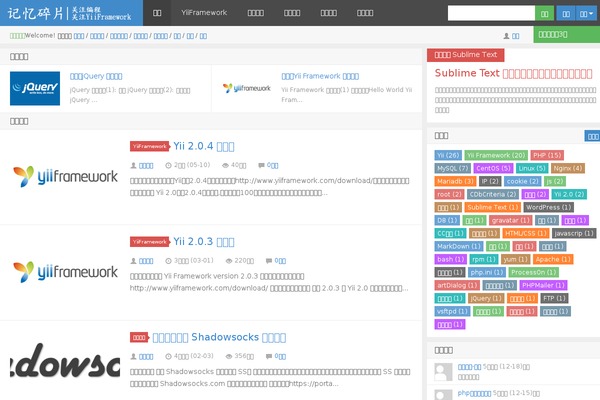Click the author link under the Shadowsocks post

click(x=146, y=356)
